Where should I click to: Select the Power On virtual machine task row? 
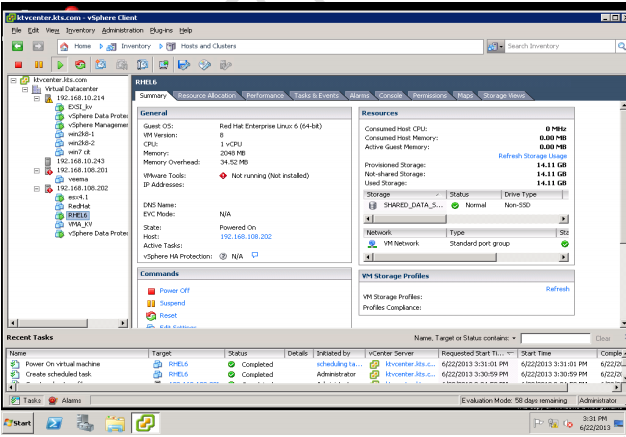click(x=315, y=364)
